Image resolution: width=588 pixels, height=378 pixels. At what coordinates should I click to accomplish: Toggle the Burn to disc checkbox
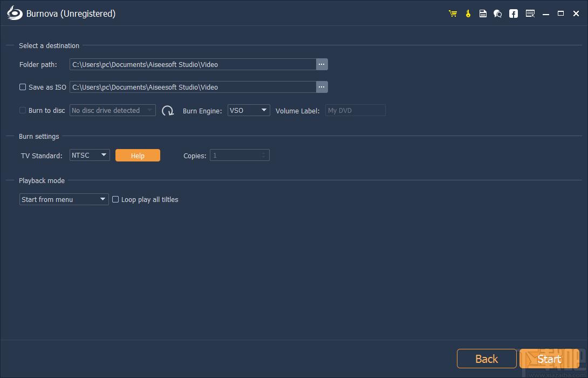click(x=23, y=110)
